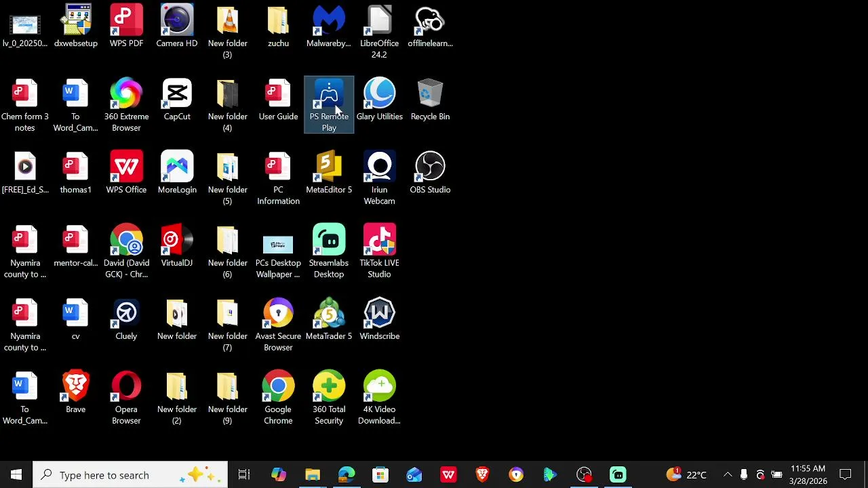
Task: Select the 4K Video Downloader shortcut
Action: pyautogui.click(x=379, y=397)
